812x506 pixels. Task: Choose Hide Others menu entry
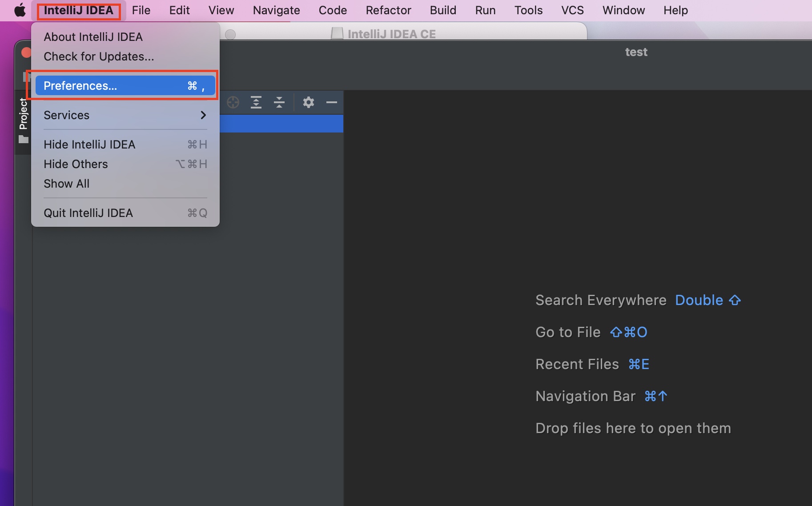[76, 164]
